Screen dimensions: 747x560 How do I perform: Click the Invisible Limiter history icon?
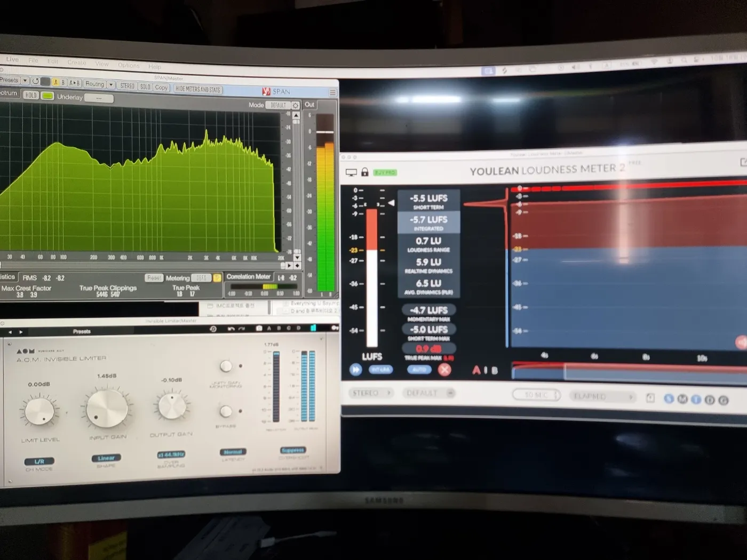[x=213, y=329]
